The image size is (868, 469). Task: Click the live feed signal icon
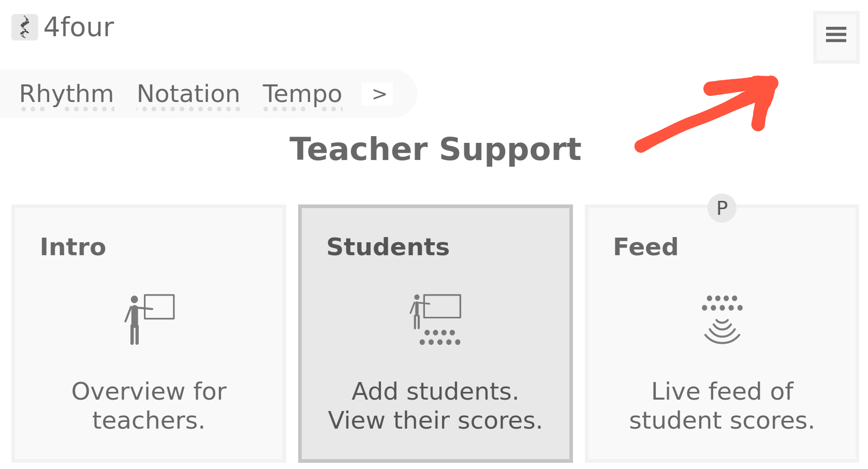(722, 319)
